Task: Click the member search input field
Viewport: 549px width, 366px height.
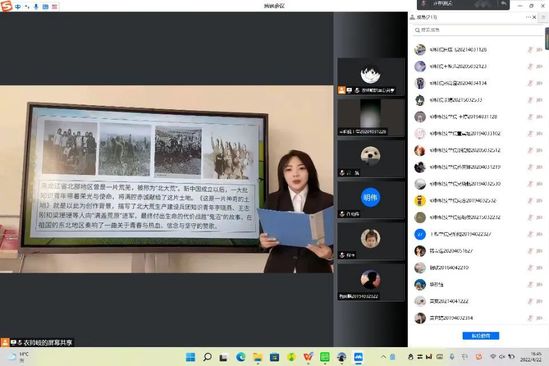Action: click(478, 30)
